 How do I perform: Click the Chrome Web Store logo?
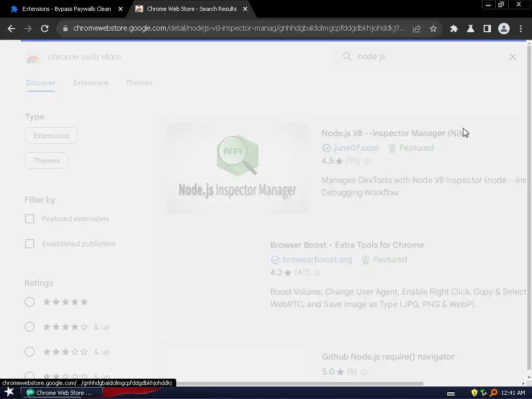pos(33,58)
